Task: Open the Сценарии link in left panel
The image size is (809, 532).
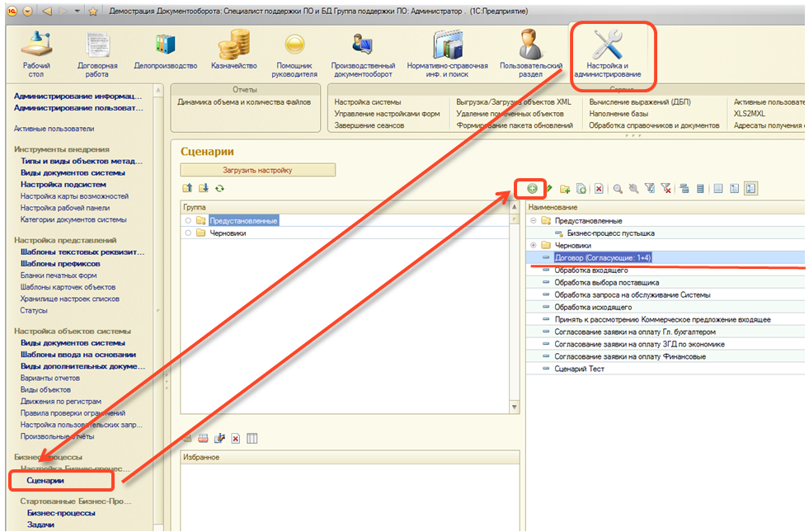Action: [45, 480]
